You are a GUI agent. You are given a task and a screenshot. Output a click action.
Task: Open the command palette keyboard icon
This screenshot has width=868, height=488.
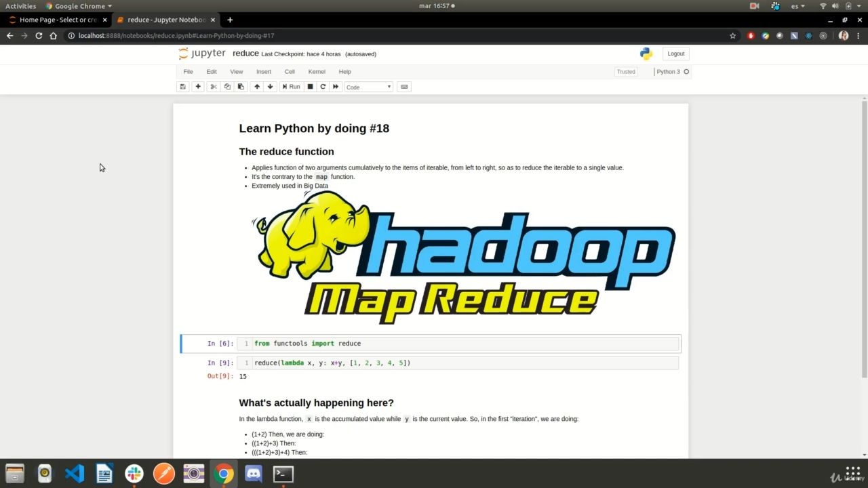(404, 87)
